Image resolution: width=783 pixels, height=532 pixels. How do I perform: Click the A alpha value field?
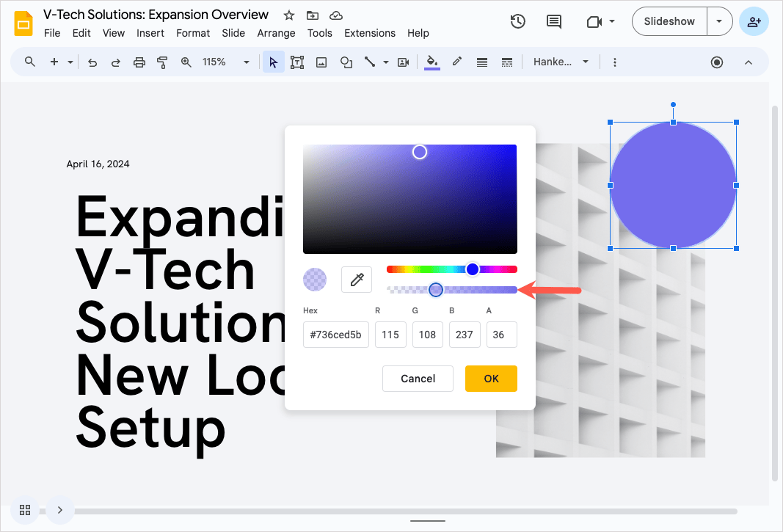[501, 335]
